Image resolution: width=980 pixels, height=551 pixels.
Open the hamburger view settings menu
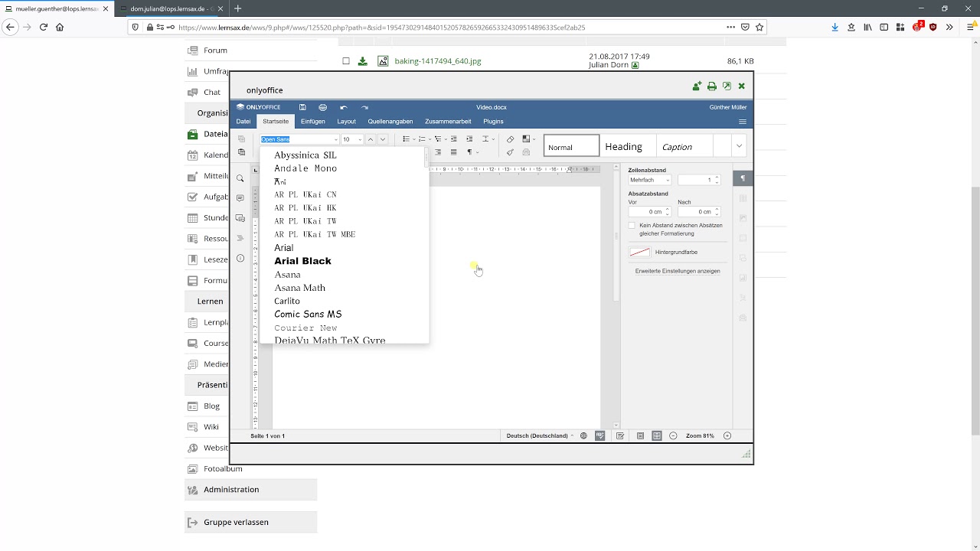coord(742,122)
